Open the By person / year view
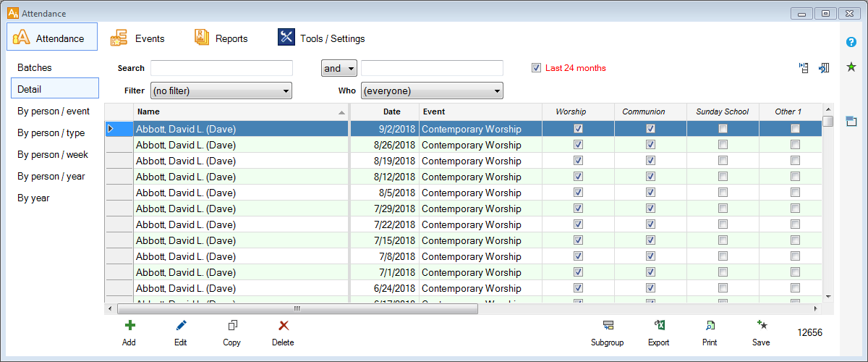This screenshot has width=868, height=362. [51, 176]
